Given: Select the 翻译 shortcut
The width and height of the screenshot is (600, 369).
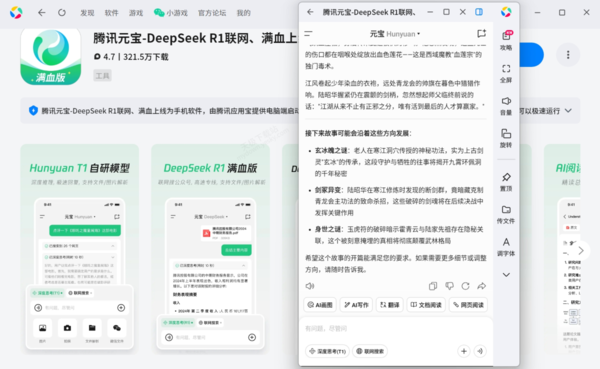Looking at the screenshot, I should tap(389, 305).
